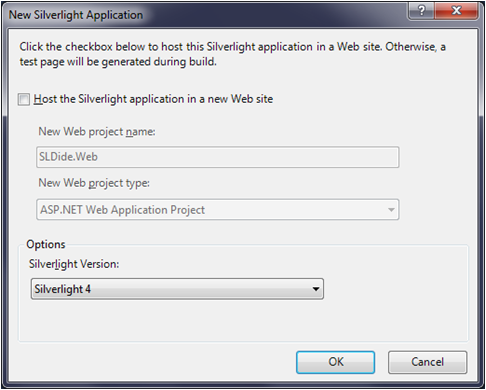Click the instruction text about hosting in Web site
This screenshot has width=486, height=390.
click(233, 54)
